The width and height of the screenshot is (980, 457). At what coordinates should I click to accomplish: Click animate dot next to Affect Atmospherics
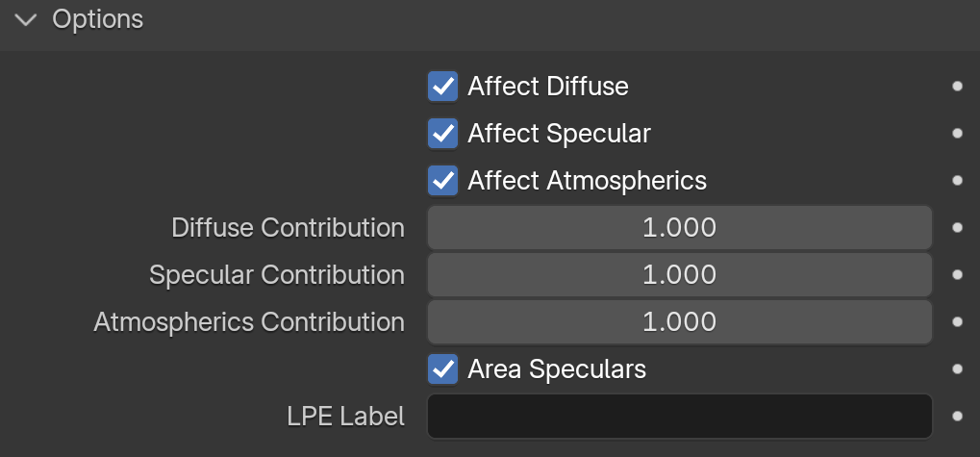tap(957, 181)
